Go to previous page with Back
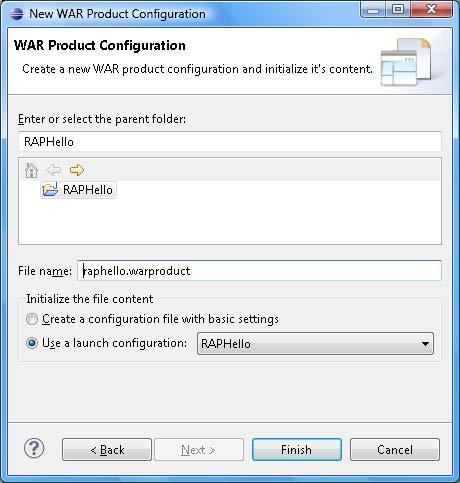Screen dimensions: 460x483 pyautogui.click(x=107, y=450)
